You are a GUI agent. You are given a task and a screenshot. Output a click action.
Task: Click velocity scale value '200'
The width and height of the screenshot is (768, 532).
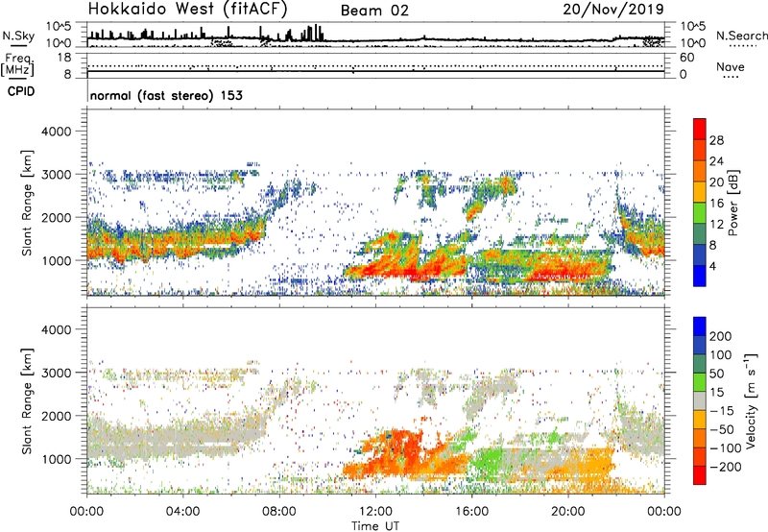[721, 336]
